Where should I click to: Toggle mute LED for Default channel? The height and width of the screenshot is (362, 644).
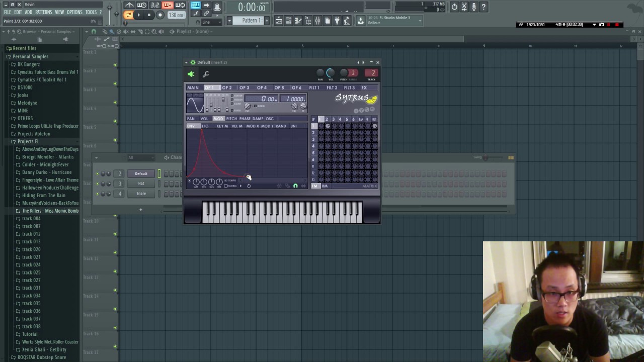pyautogui.click(x=97, y=174)
